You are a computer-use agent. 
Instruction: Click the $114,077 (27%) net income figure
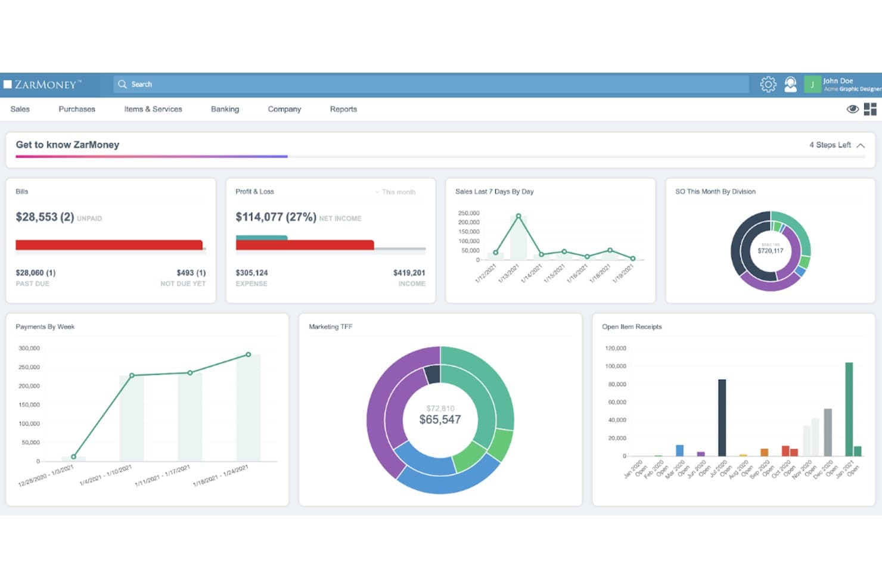(x=276, y=217)
